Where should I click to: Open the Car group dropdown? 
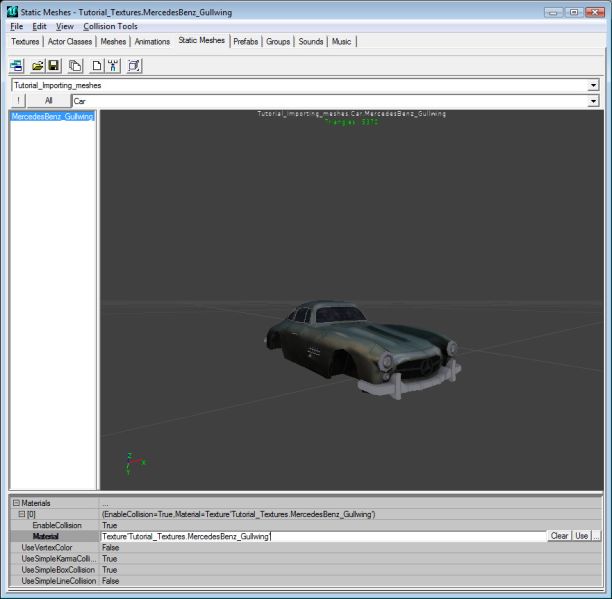click(593, 101)
